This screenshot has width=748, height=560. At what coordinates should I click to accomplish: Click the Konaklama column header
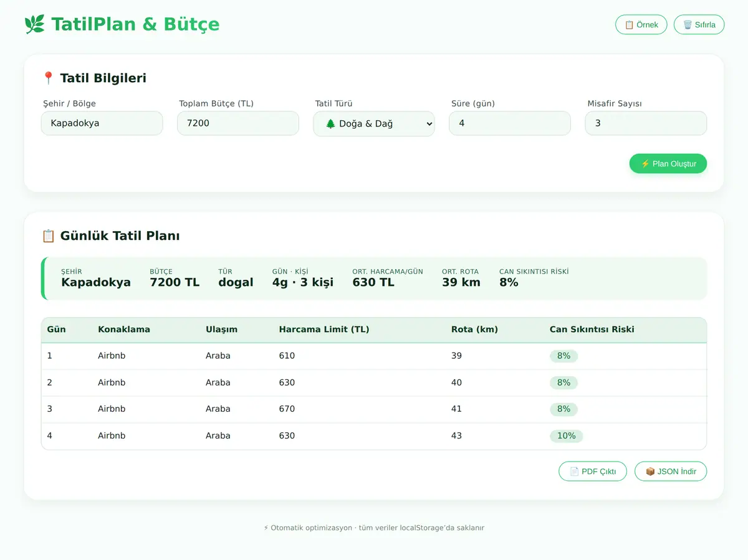point(124,330)
